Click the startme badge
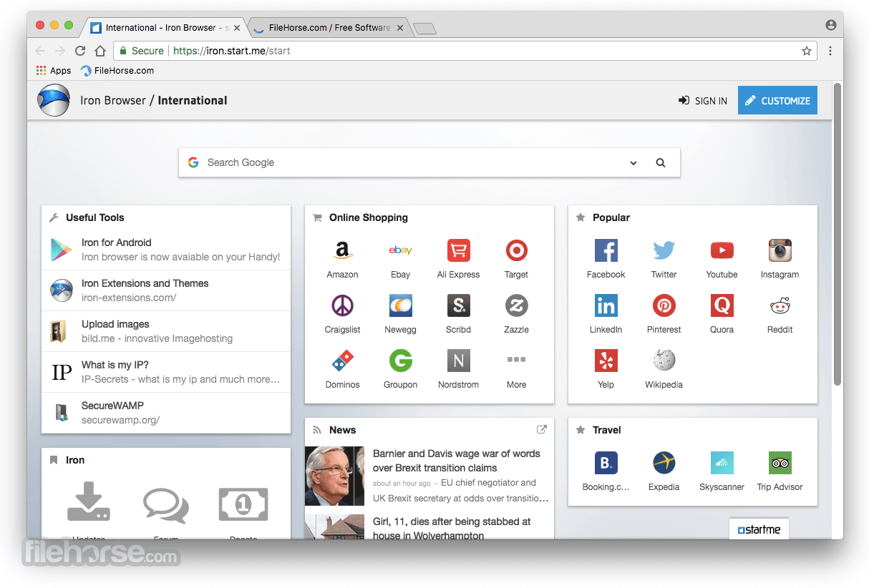The height and width of the screenshot is (588, 869). 759,529
